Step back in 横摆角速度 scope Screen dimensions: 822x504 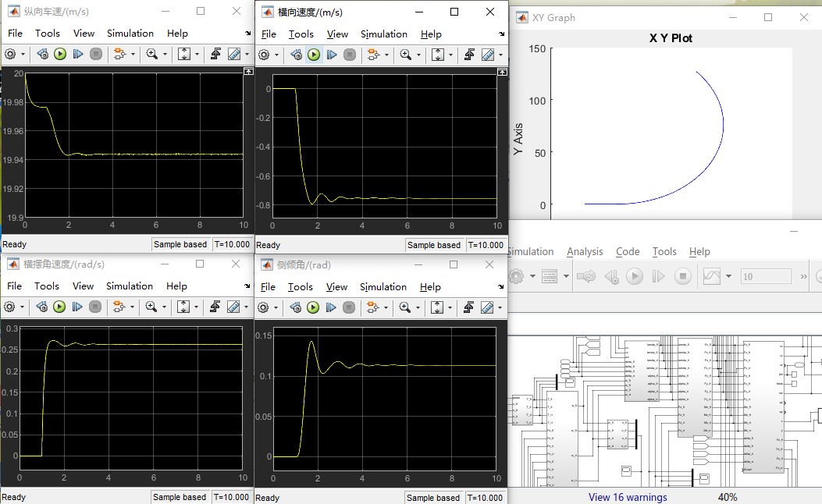[41, 307]
